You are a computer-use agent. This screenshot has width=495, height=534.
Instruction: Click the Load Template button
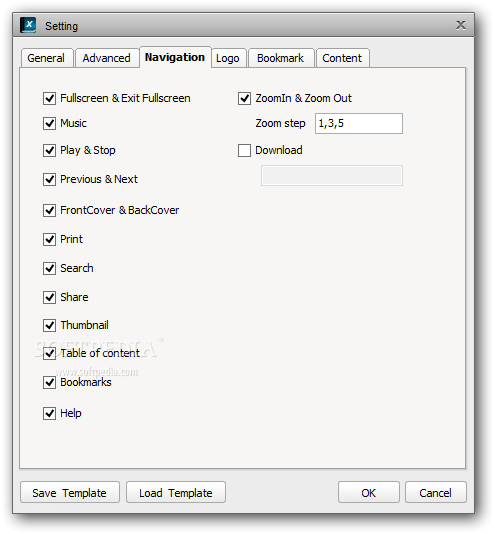[176, 492]
